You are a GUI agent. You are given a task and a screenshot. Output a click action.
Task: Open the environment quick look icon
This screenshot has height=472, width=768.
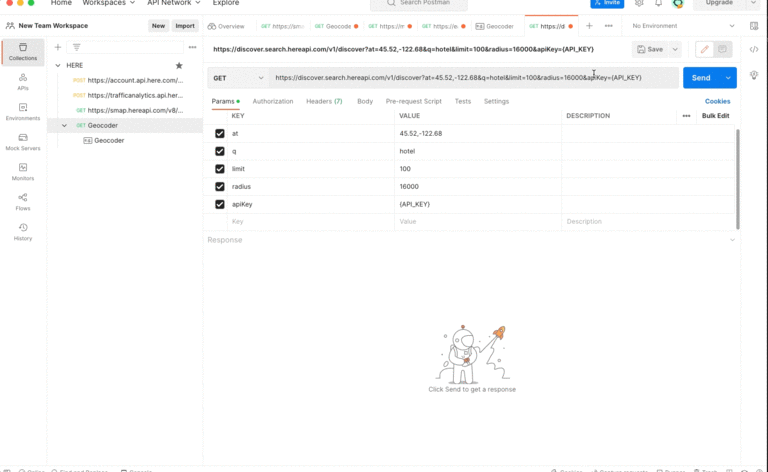click(754, 26)
